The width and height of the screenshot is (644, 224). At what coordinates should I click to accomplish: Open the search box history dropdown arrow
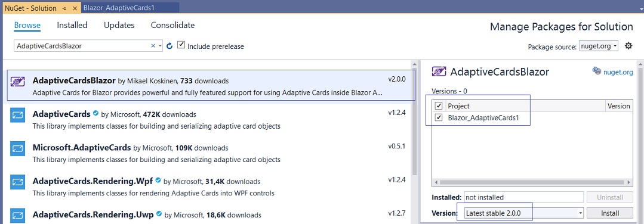click(160, 46)
